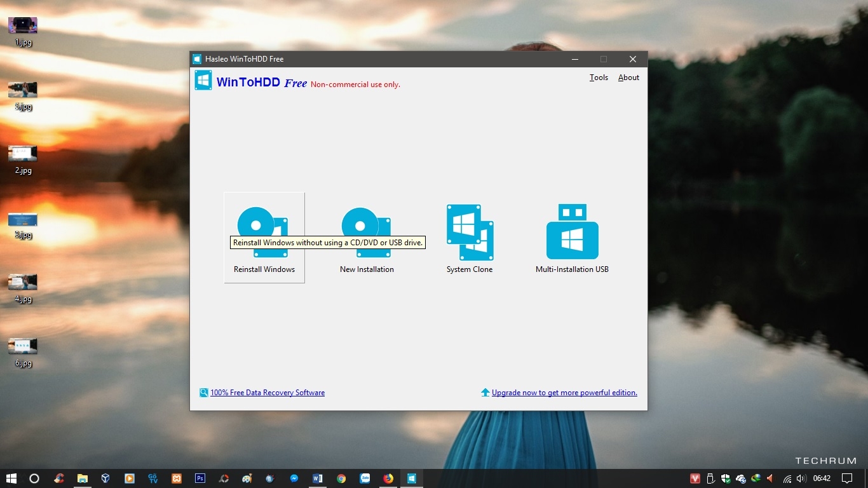This screenshot has height=488, width=868.
Task: Open the media player taskbar icon
Action: click(x=130, y=478)
